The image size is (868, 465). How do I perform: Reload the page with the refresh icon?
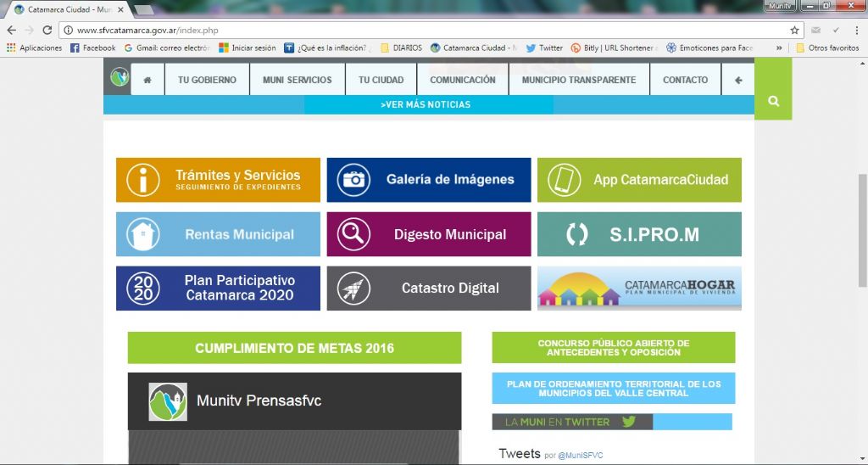click(x=47, y=30)
